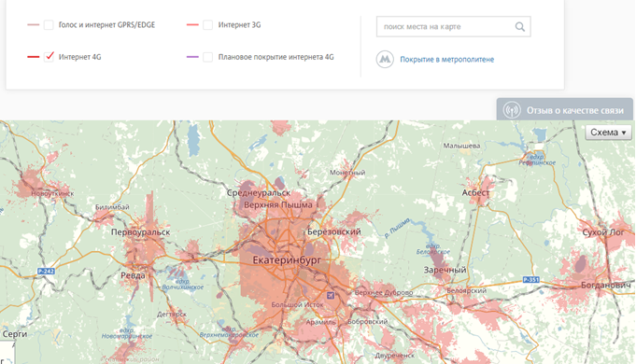
Task: Click the вдхр. Верхнемакаровское reservoir label
Action: click(x=229, y=332)
